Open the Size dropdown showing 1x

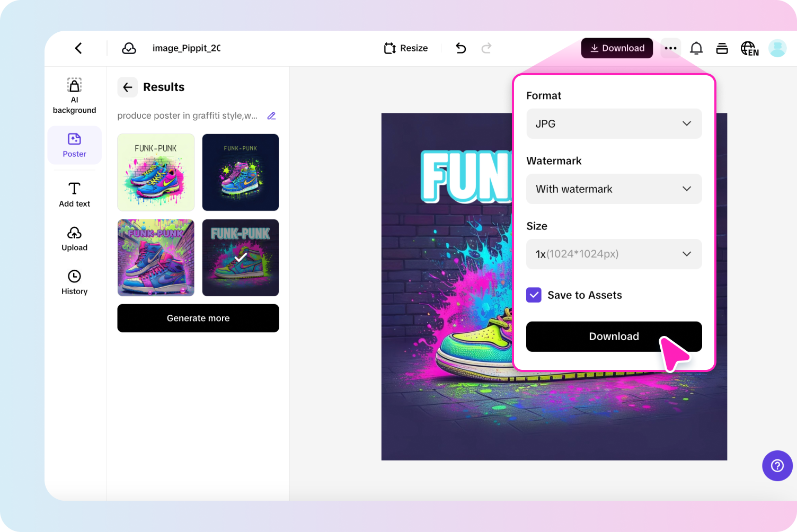[614, 254]
